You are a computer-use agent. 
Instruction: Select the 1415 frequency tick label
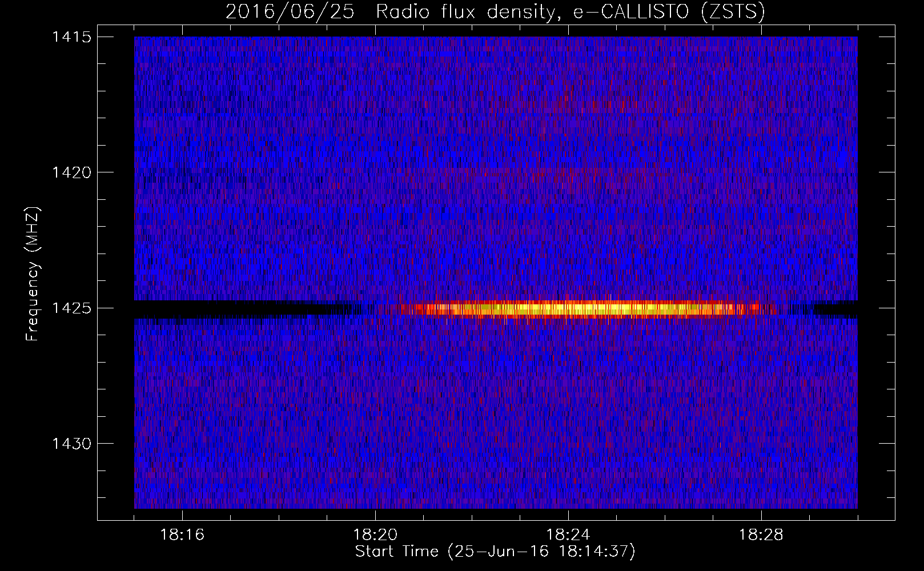pos(71,37)
